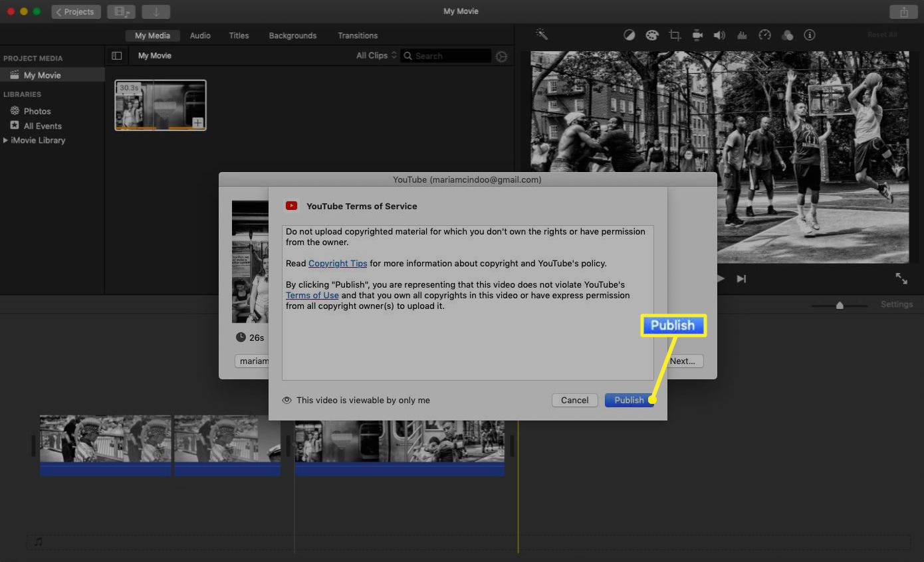
Task: Select the first timeline clip
Action: [x=105, y=445]
